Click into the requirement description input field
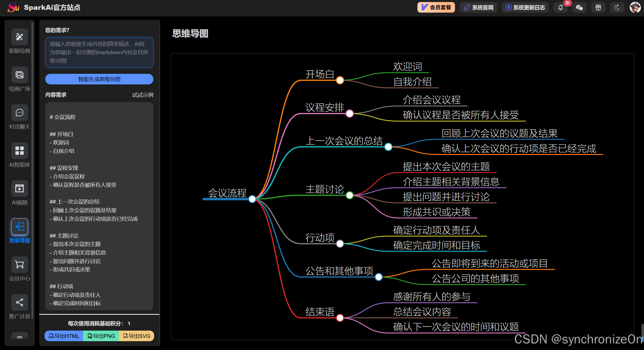The height and width of the screenshot is (350, 644). point(99,52)
